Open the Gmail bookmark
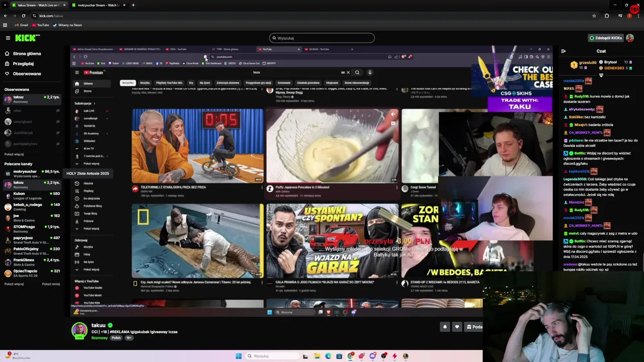Image resolution: width=644 pixels, height=362 pixels. (x=21, y=25)
